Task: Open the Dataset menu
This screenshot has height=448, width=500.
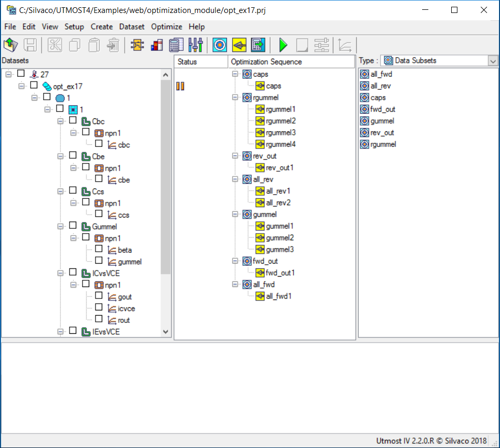Action: (x=132, y=27)
